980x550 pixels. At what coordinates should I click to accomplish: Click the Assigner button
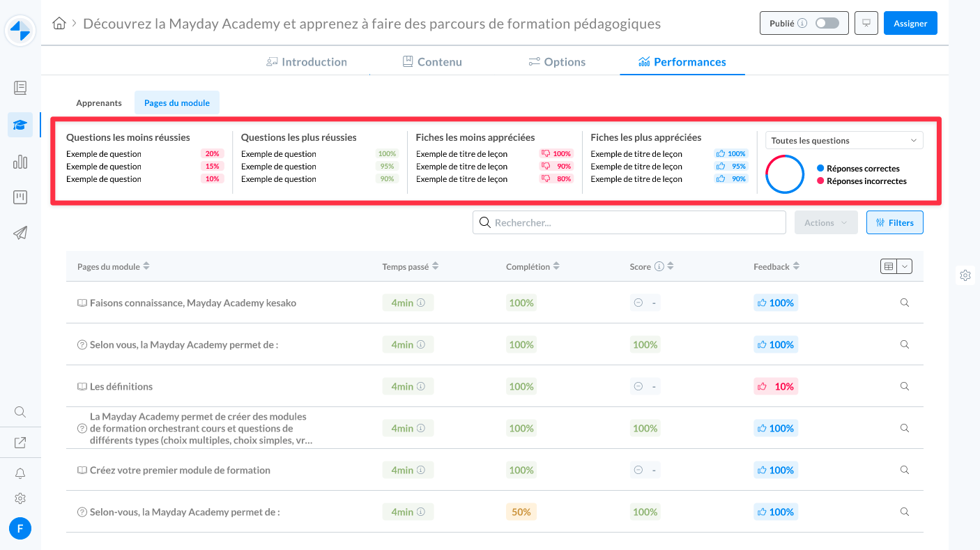[910, 23]
